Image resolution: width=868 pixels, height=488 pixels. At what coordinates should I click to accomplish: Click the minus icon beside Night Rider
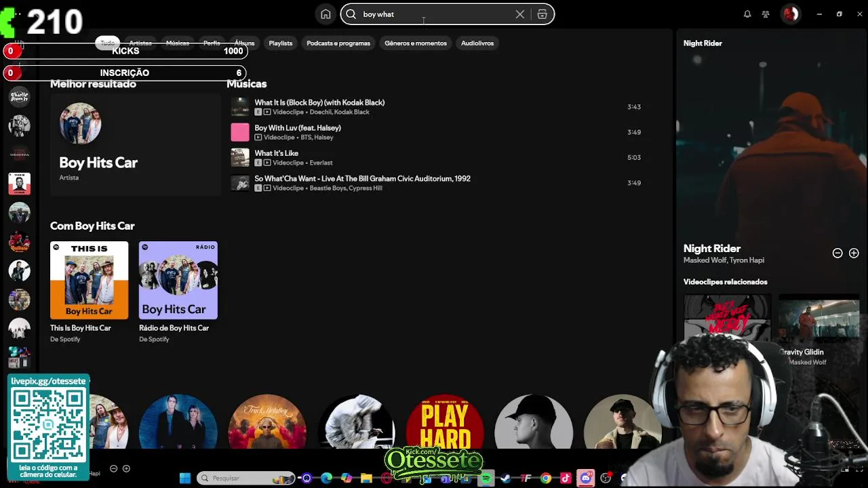(837, 253)
